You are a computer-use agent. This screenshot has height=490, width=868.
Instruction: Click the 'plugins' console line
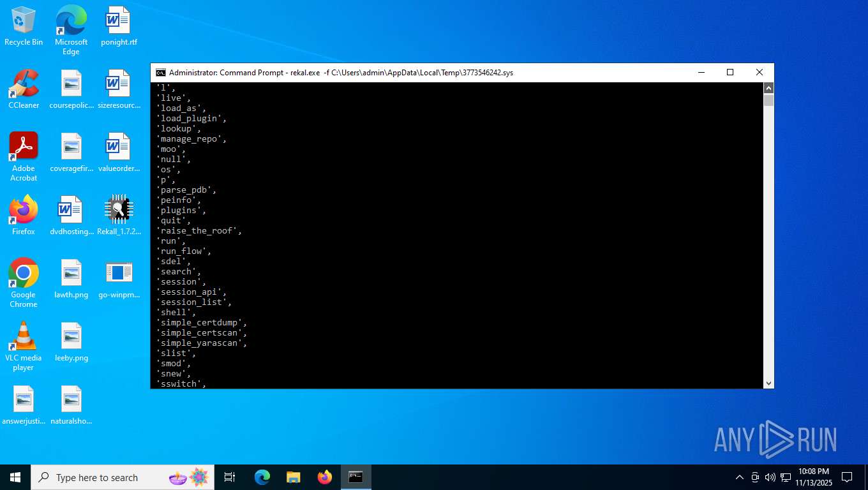(x=181, y=211)
